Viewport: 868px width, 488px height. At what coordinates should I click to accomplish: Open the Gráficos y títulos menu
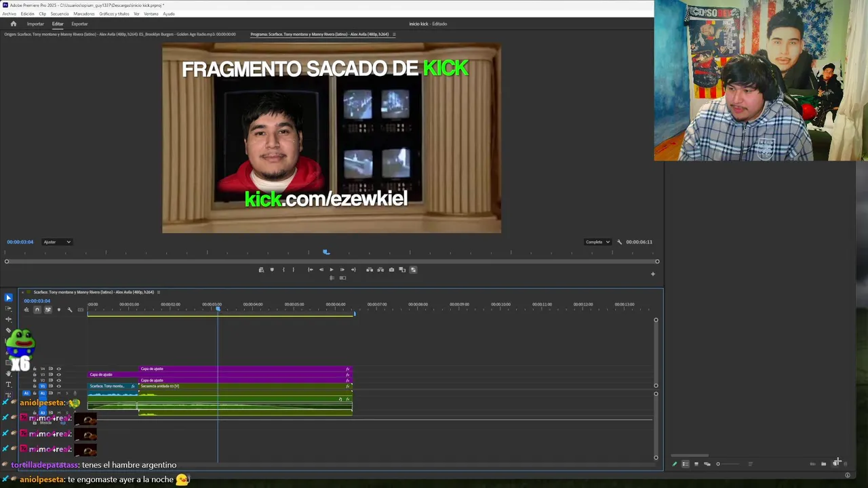[114, 14]
